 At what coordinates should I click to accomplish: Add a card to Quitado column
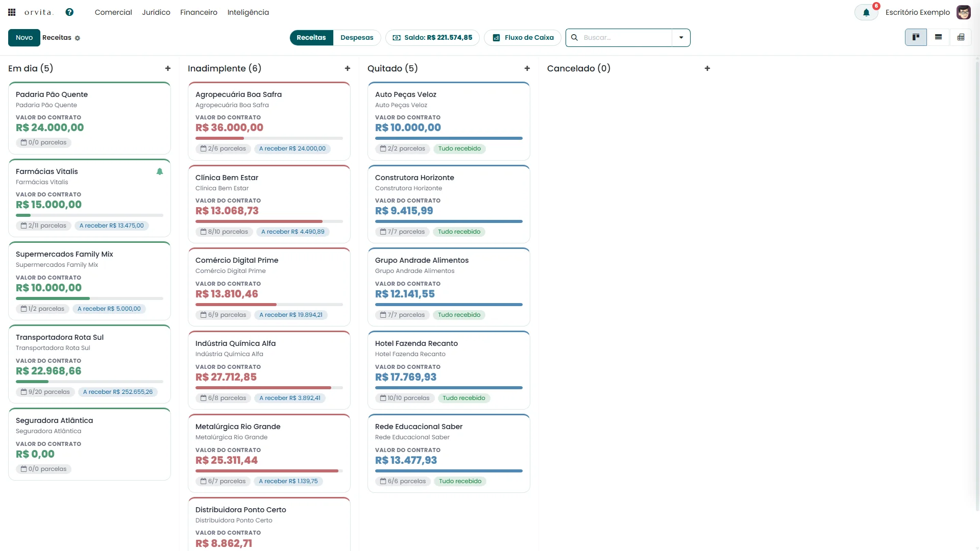tap(527, 68)
